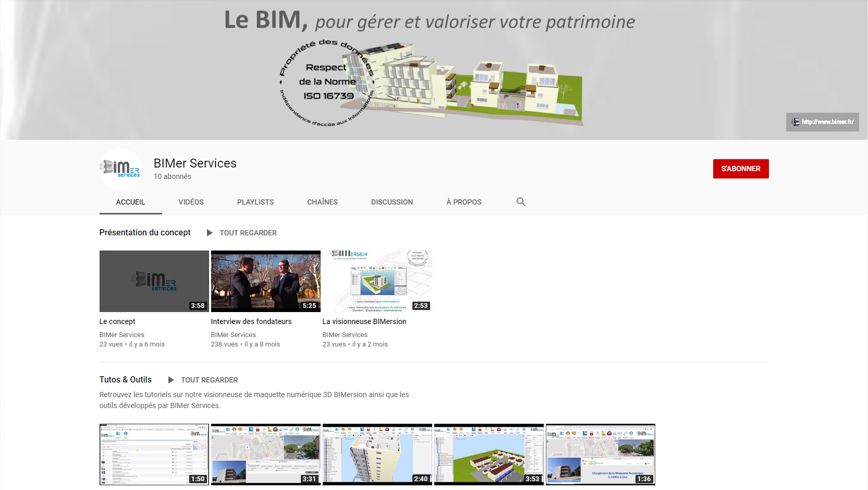Viewport: 868px width, 490px height.
Task: Open the bimer.fr website link icon in the banner
Action: (796, 122)
